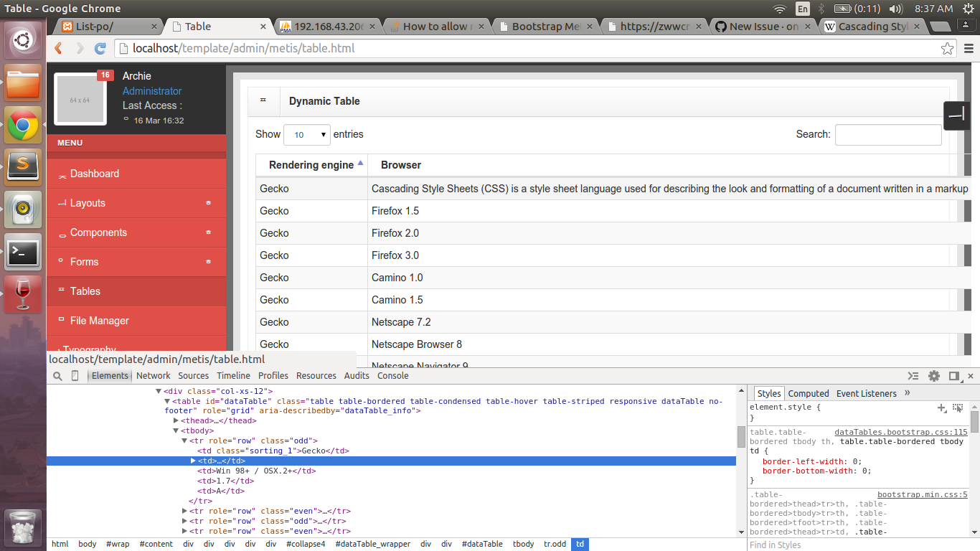The width and height of the screenshot is (980, 551).
Task: Expand the thead node in Elements
Action: tap(176, 420)
